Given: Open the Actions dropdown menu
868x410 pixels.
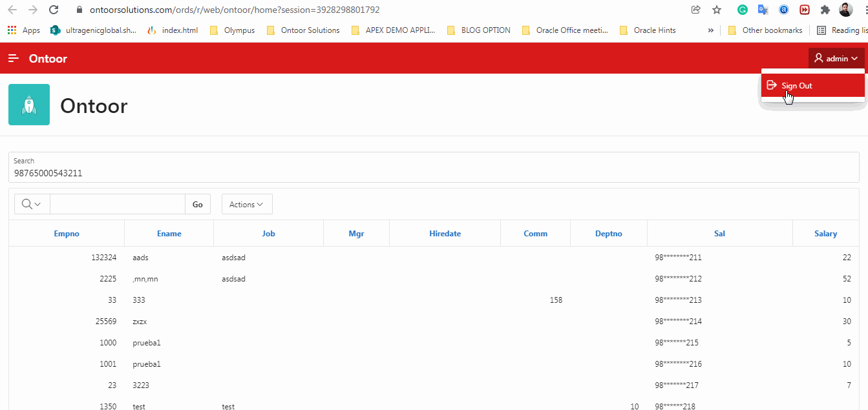Looking at the screenshot, I should [x=246, y=204].
